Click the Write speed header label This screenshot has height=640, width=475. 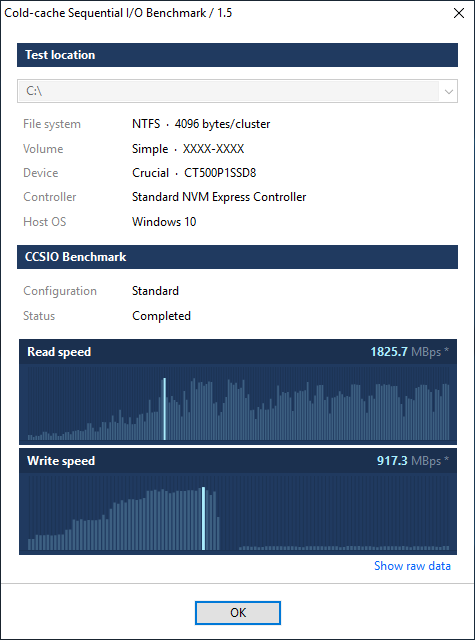tap(61, 461)
